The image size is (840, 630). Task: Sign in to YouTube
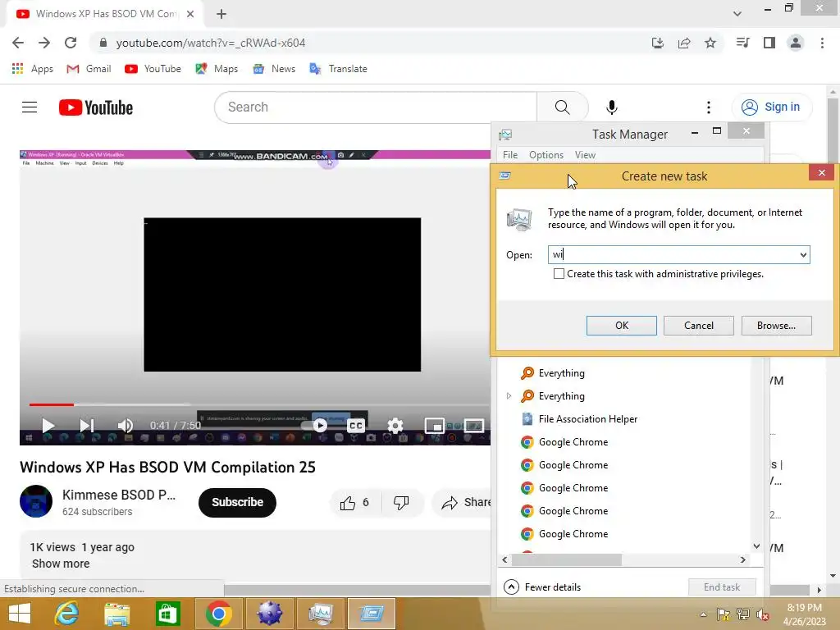[772, 107]
